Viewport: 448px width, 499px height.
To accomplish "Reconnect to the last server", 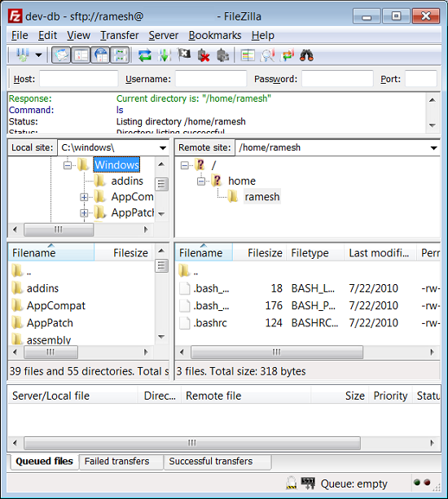I will tap(223, 55).
